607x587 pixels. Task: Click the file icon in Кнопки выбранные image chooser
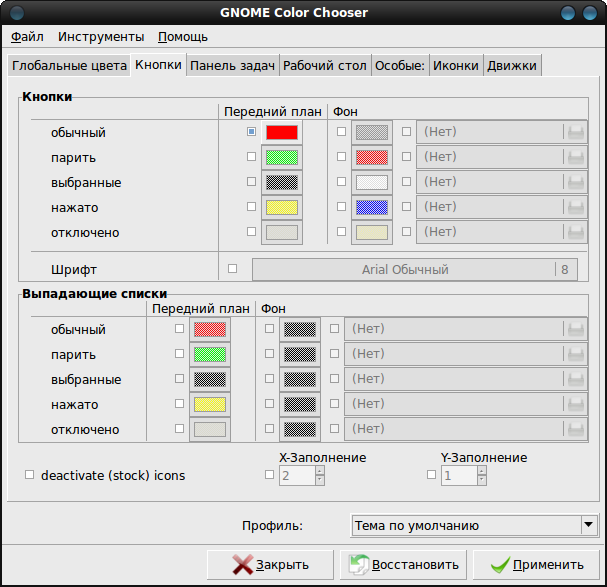(576, 182)
